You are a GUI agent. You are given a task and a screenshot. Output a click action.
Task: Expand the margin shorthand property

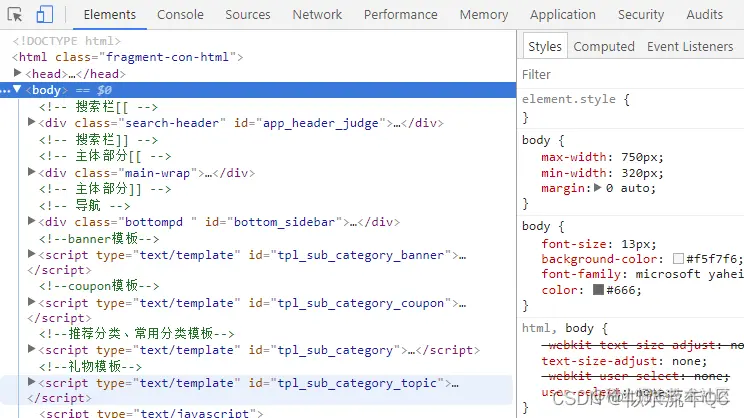597,187
